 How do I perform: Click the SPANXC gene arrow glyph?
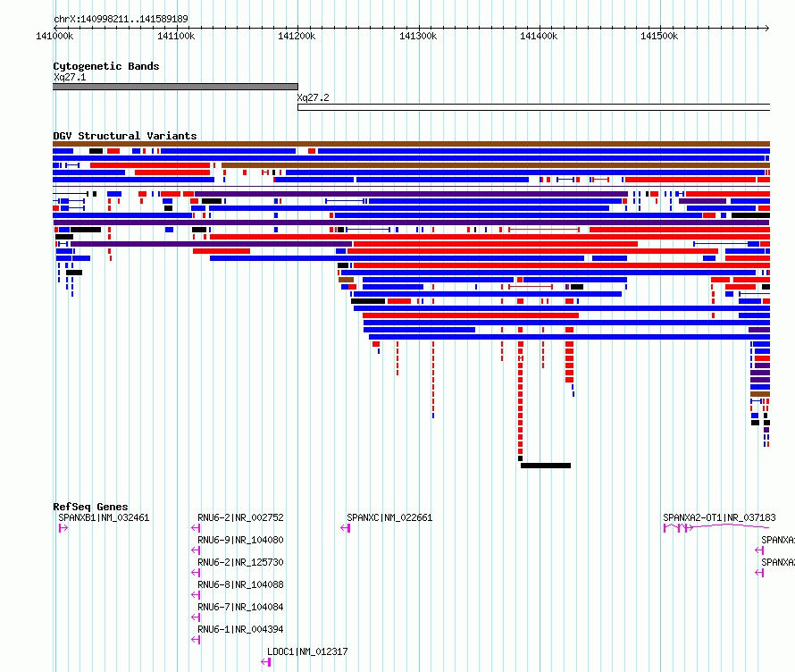pyautogui.click(x=346, y=528)
